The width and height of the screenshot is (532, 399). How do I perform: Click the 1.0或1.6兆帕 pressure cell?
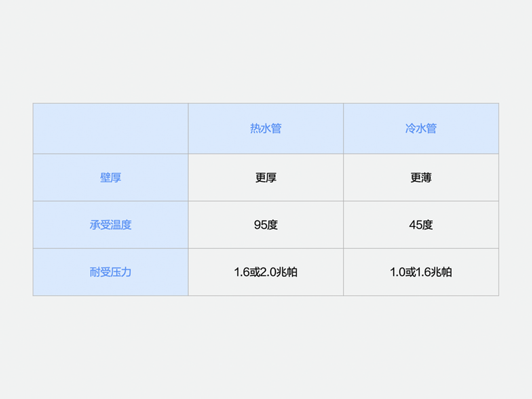[x=421, y=272]
